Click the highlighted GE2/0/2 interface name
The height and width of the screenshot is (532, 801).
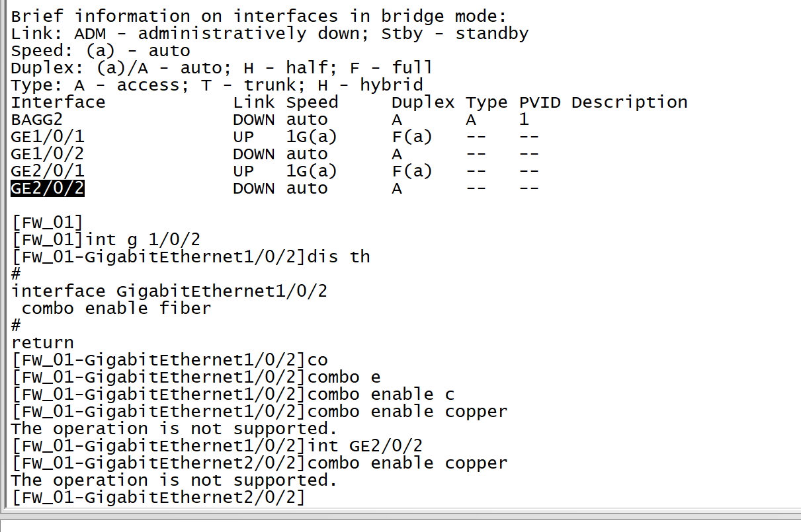coord(48,188)
